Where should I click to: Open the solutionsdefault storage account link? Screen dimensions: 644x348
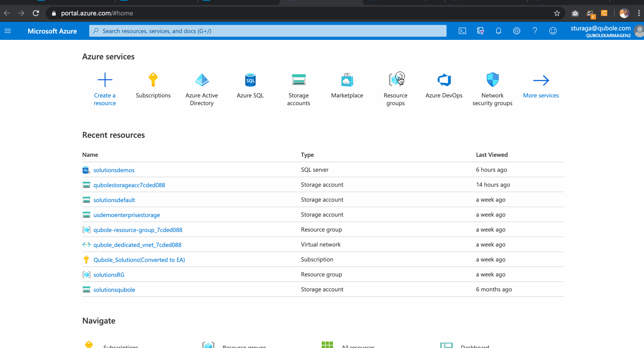pos(114,200)
